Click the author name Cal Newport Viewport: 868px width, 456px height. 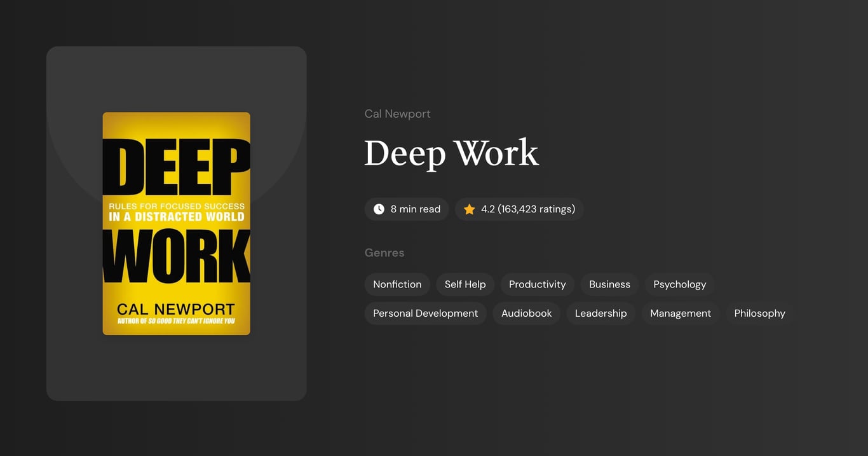tap(397, 113)
